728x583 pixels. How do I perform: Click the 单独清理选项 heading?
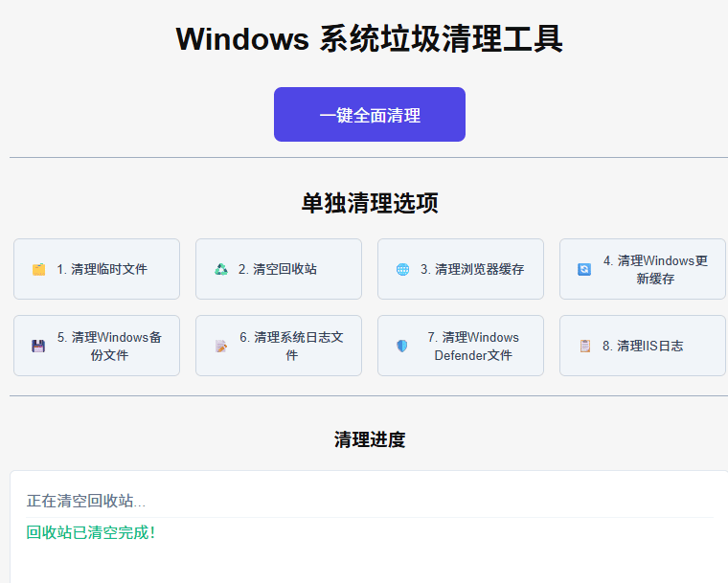click(370, 203)
